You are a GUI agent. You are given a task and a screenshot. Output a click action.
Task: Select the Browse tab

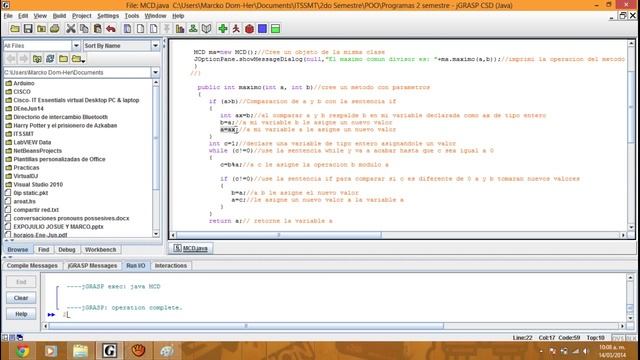[18, 249]
